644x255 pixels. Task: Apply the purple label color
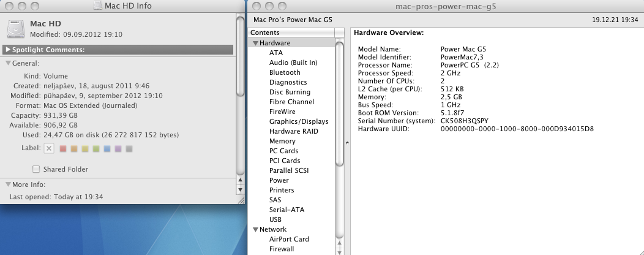tap(118, 148)
